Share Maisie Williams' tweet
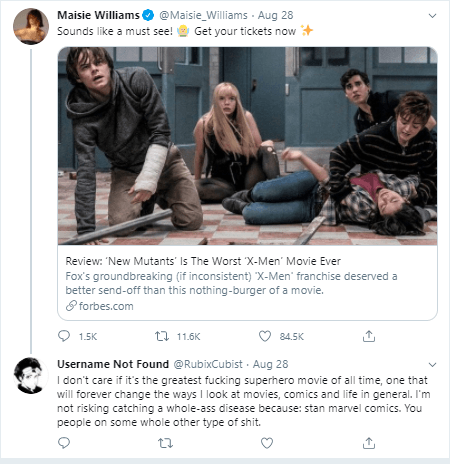This screenshot has width=453, height=464. pyautogui.click(x=369, y=336)
